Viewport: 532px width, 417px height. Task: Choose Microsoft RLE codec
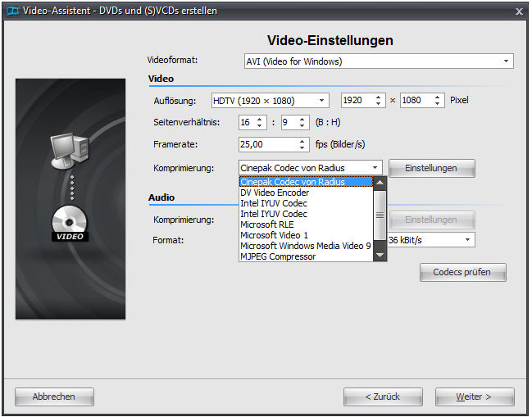pos(267,224)
